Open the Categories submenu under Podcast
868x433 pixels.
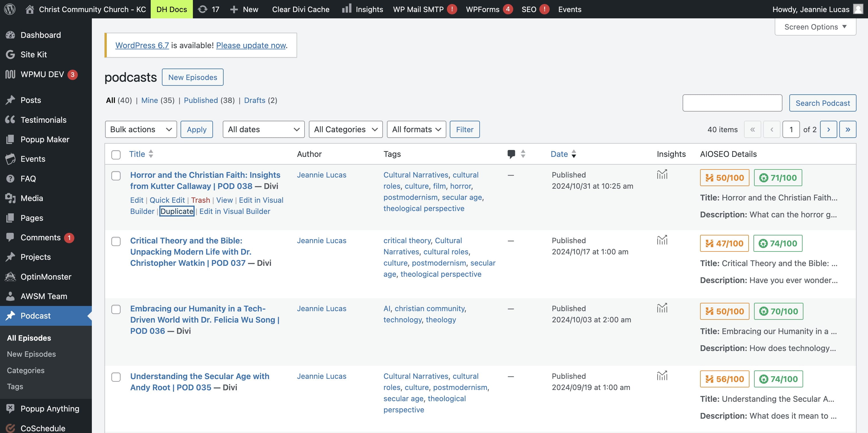click(x=26, y=370)
